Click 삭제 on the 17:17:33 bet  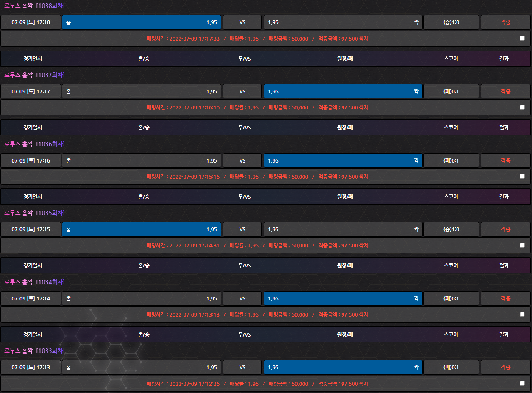point(364,39)
